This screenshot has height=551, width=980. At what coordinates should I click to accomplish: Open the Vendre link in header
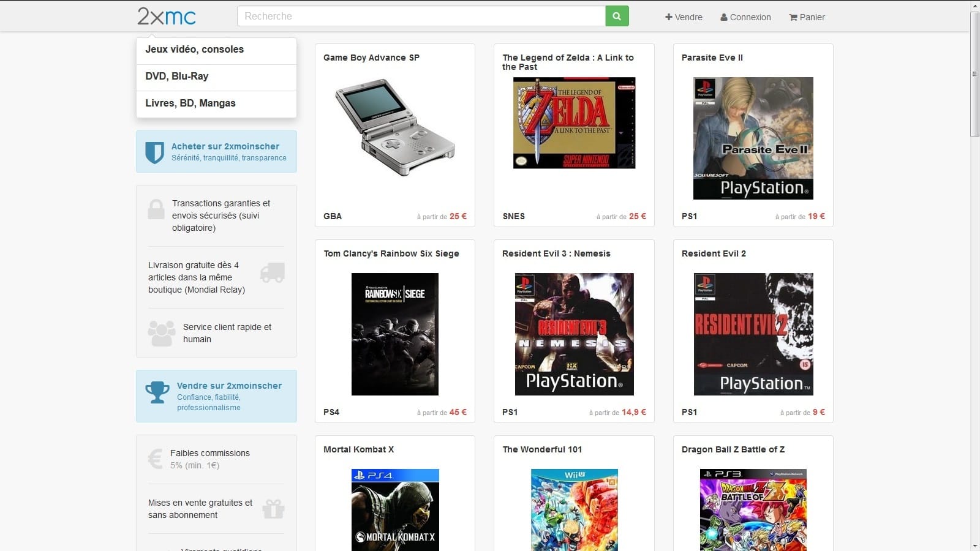pos(684,17)
